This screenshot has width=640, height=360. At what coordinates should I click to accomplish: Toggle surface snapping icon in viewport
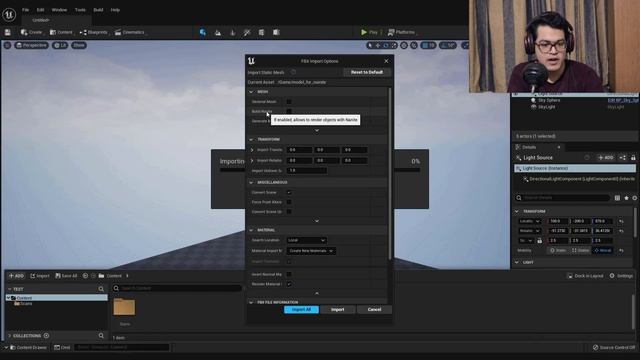pos(414,45)
